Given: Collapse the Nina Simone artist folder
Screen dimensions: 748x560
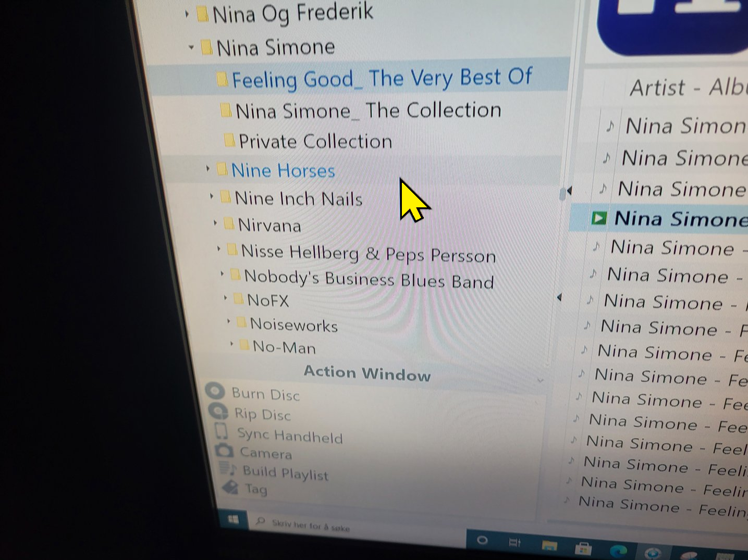Looking at the screenshot, I should point(191,47).
